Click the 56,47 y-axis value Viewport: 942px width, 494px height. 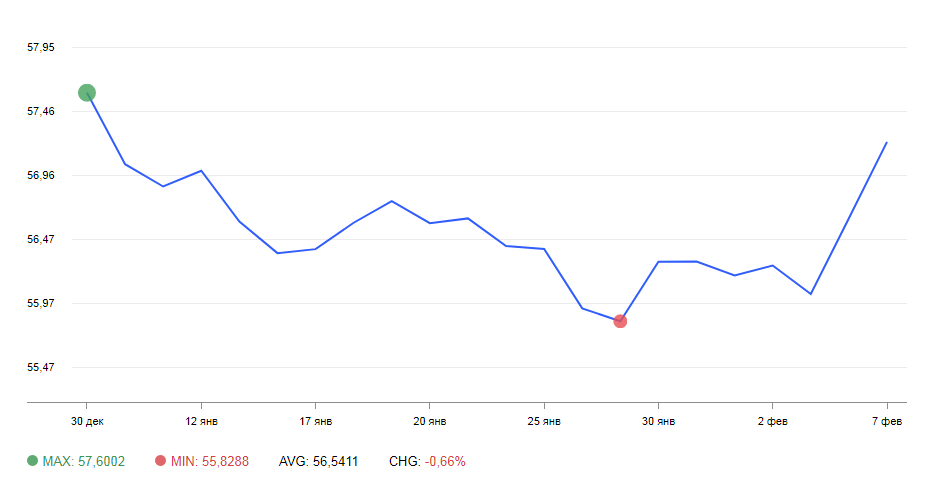[41, 239]
